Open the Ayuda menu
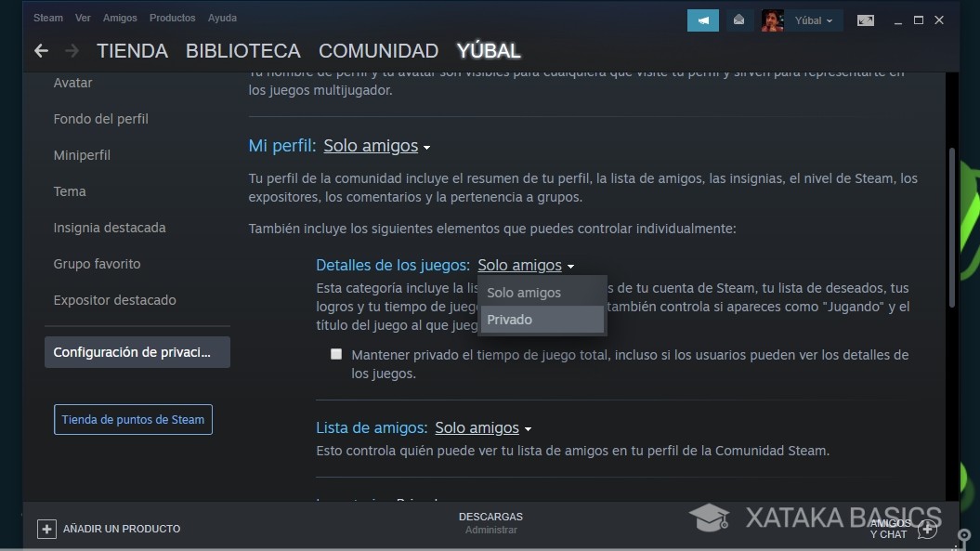The height and width of the screenshot is (551, 980). coord(223,19)
